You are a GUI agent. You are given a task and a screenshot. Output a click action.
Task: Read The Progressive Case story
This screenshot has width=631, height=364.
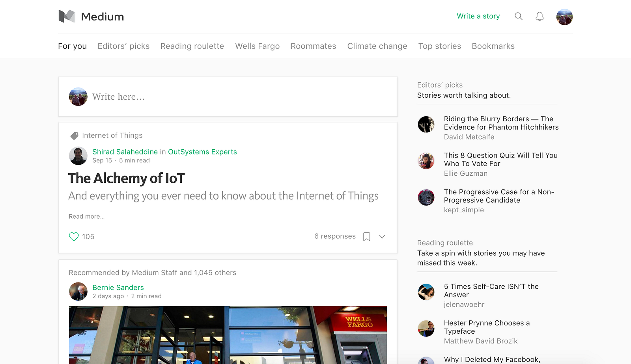tap(499, 196)
